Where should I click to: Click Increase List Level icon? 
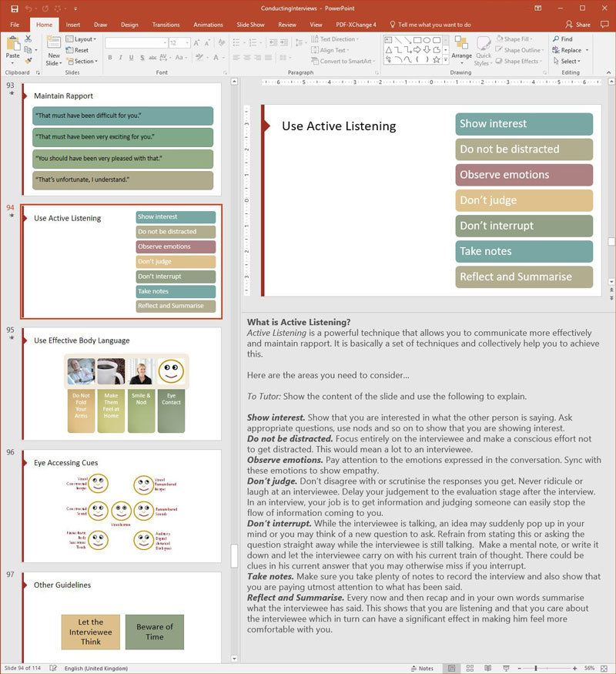point(284,42)
